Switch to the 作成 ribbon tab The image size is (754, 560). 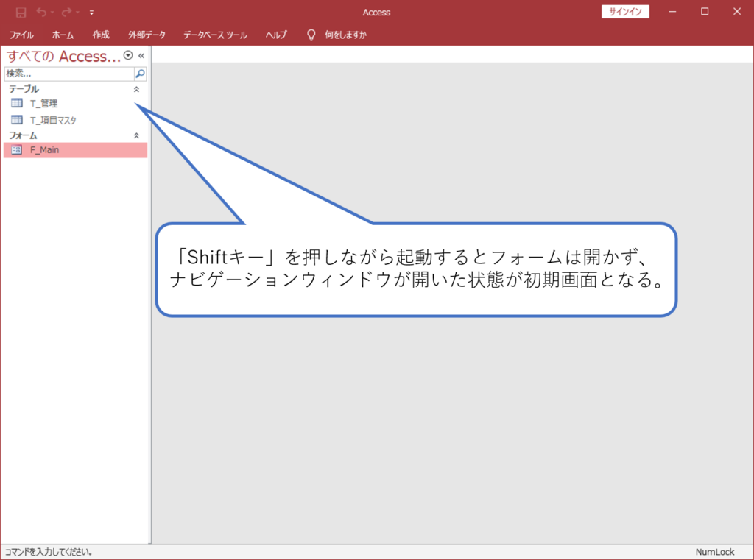point(101,35)
